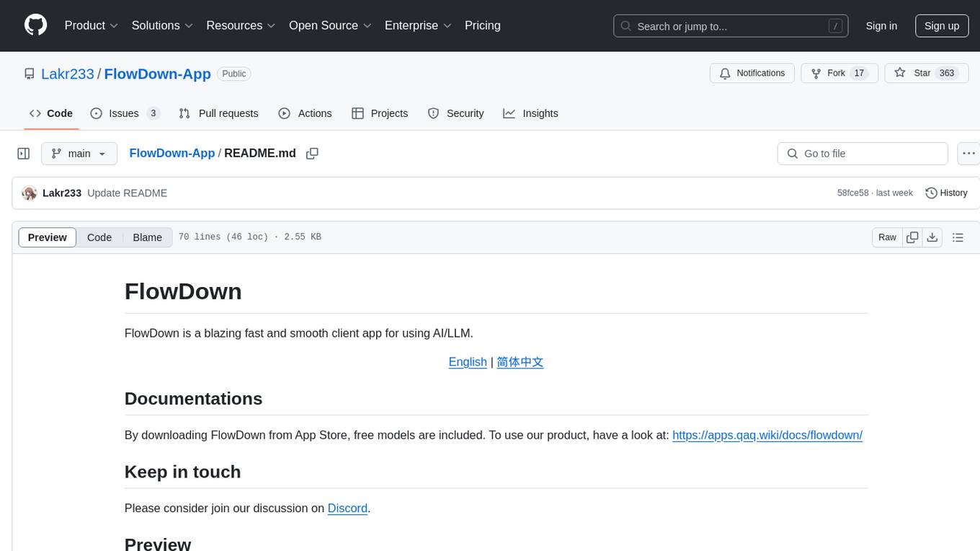Click the FlowDown main heading
Screen dimensions: 980x551
tap(183, 291)
